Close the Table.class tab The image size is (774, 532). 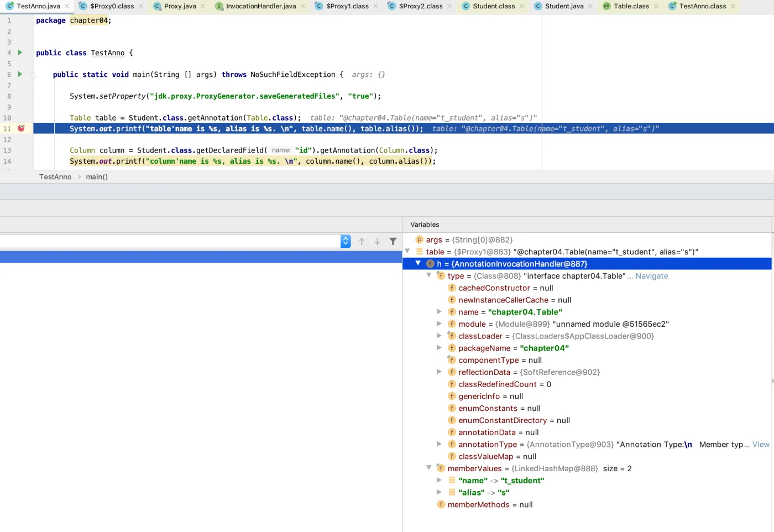[656, 6]
